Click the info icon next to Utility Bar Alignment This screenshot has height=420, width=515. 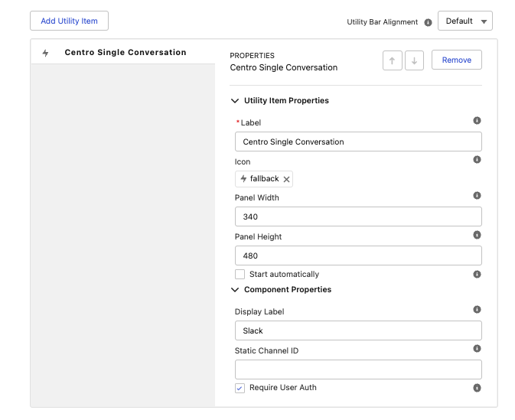pyautogui.click(x=428, y=22)
